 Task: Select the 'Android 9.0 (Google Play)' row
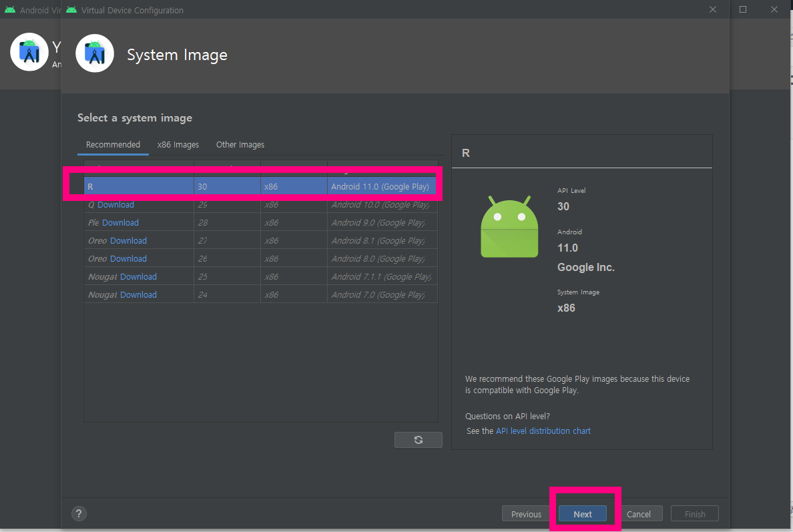click(260, 222)
